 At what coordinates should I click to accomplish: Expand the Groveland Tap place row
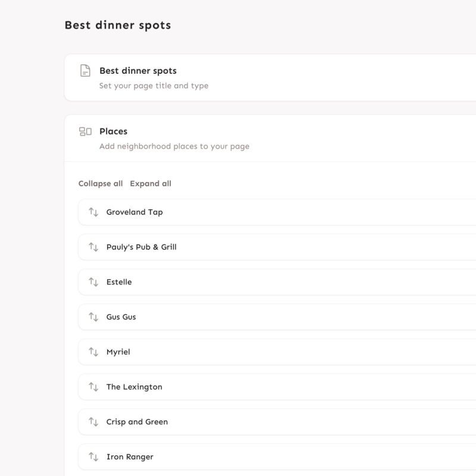pos(277,212)
